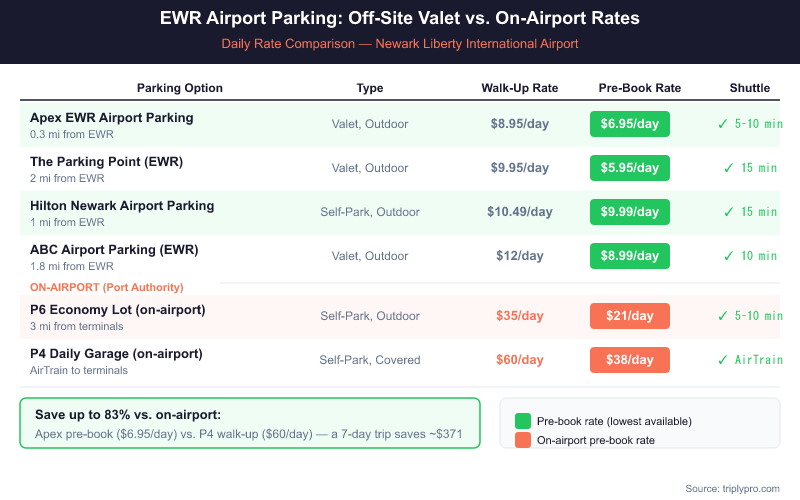Click the Walk-Up Rate column header

coord(519,88)
